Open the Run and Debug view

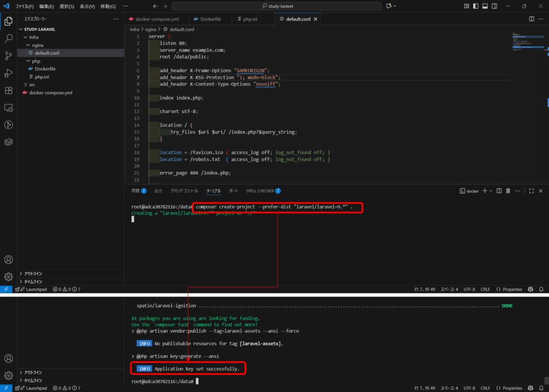point(9,73)
